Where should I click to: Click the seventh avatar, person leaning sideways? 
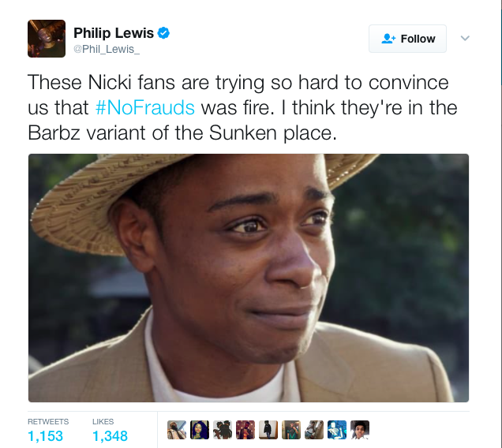click(x=314, y=430)
